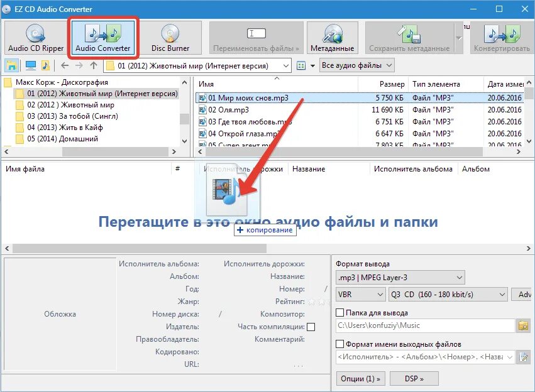Viewport: 535px width, 392px height.
Task: Toggle the folder tree pane icon
Action: [x=12, y=65]
